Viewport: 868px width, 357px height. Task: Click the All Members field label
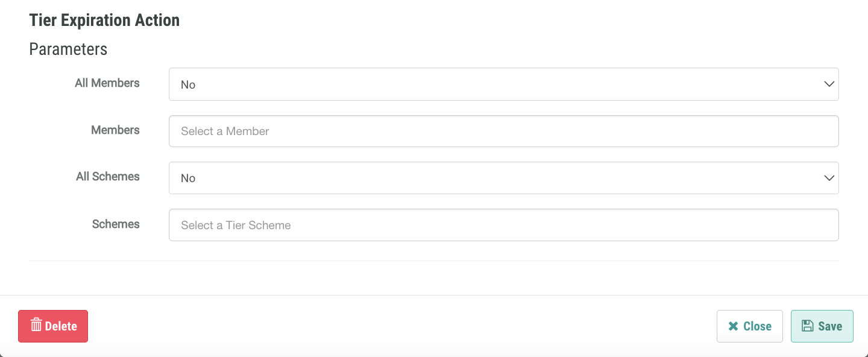click(x=107, y=83)
